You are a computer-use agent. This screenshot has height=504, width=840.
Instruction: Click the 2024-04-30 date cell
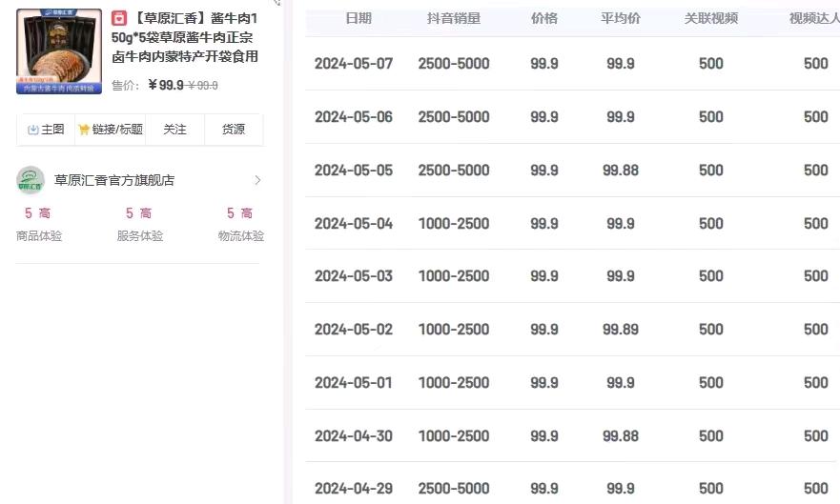[x=354, y=436]
